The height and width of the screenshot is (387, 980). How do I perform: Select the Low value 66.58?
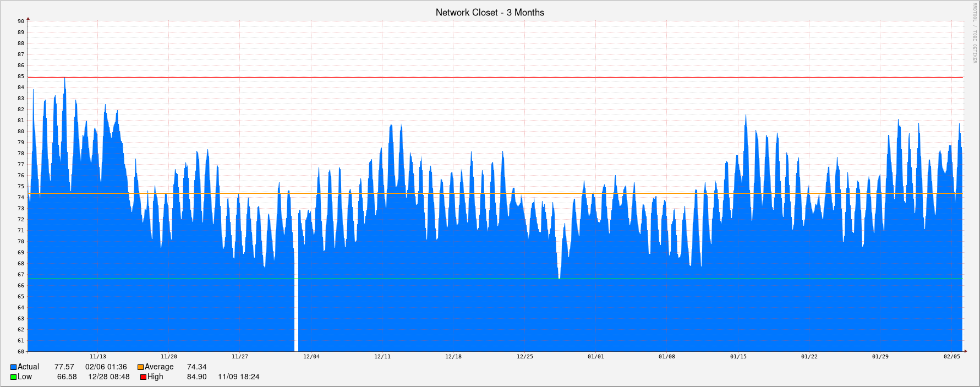67,377
